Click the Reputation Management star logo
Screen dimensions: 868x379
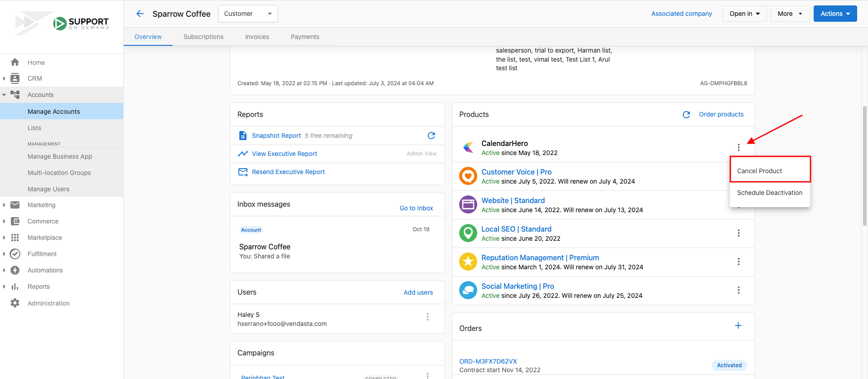[468, 262]
